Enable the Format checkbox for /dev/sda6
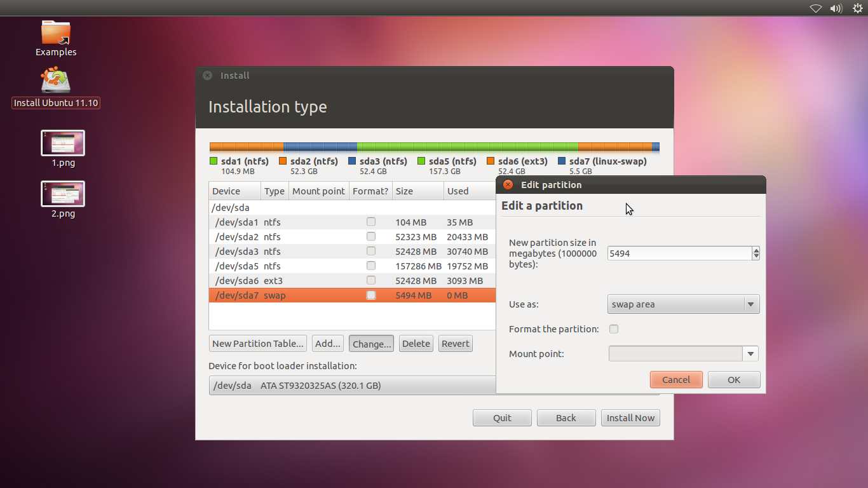 click(x=370, y=280)
